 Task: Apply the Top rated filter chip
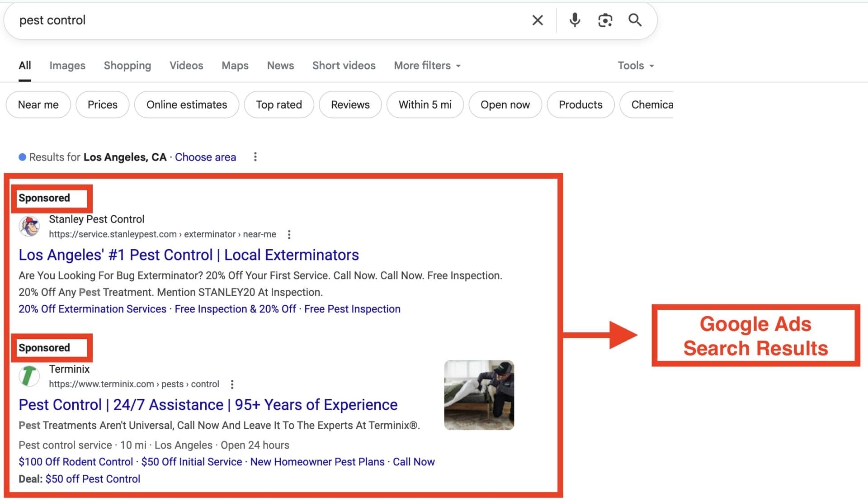click(278, 104)
